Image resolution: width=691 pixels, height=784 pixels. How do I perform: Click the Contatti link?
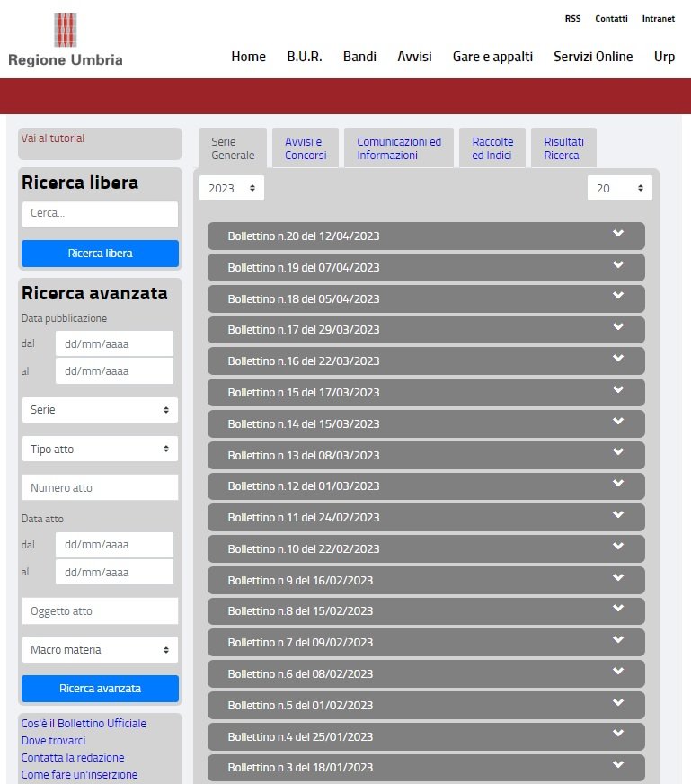611,19
